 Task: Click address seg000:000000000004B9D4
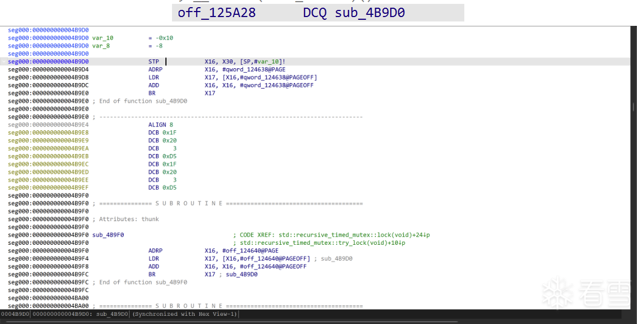pos(48,69)
